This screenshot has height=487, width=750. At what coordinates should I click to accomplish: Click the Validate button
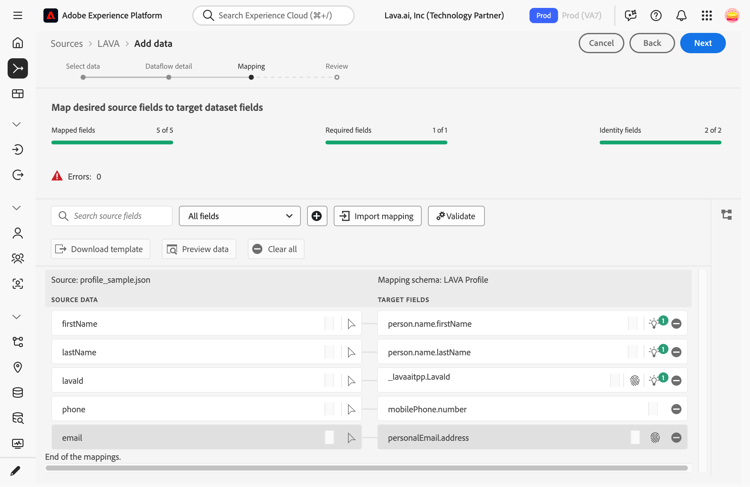point(456,216)
